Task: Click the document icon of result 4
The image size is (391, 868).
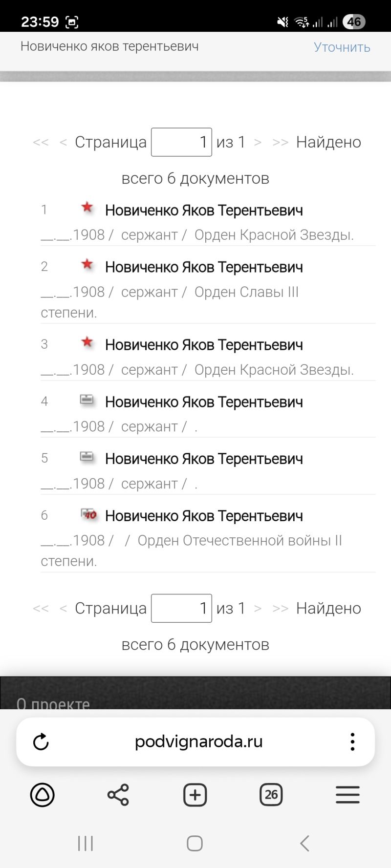Action: click(87, 400)
